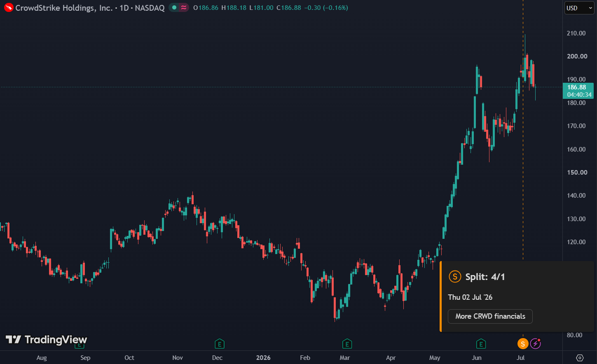Screen dimensions: 597x364
Task: Click the low value L181.00
Action: [x=261, y=8]
